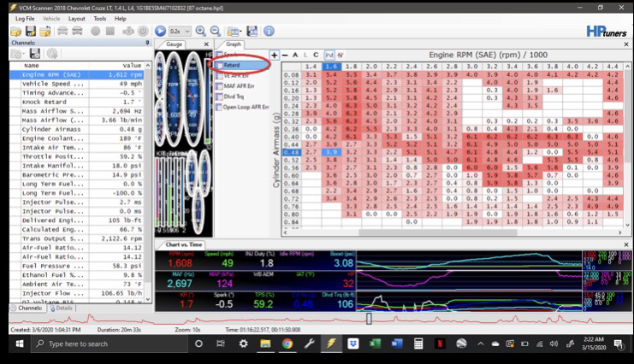Viewport: 634px width, 364px height.
Task: Select the Open Loop AFR Err graph
Action: pos(243,107)
